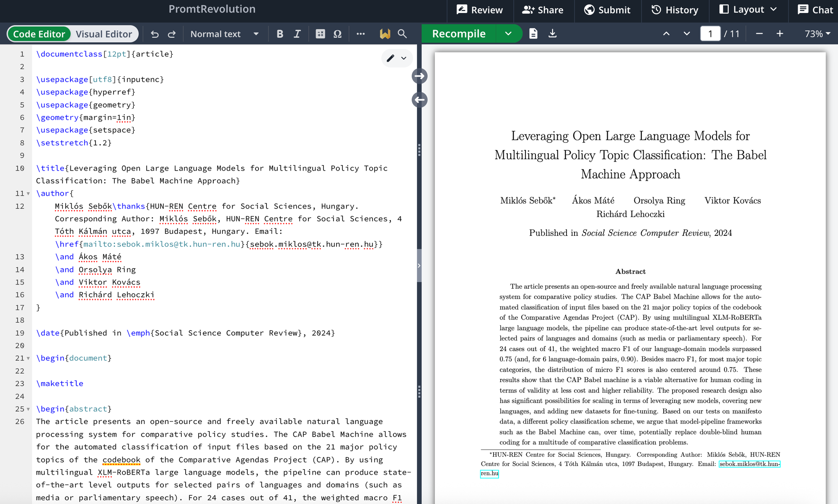Viewport: 838px width, 504px height.
Task: Apply bold formatting
Action: click(x=280, y=34)
